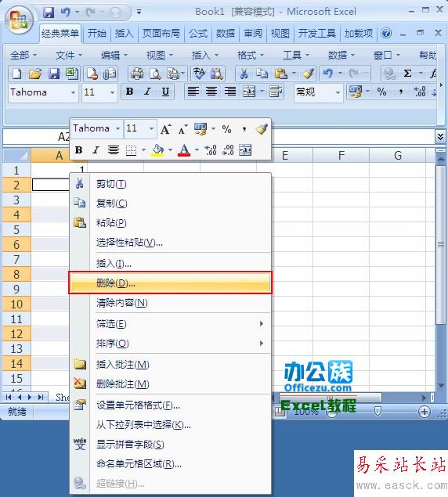Click the scissors Cut icon in toolbar

coord(244,74)
